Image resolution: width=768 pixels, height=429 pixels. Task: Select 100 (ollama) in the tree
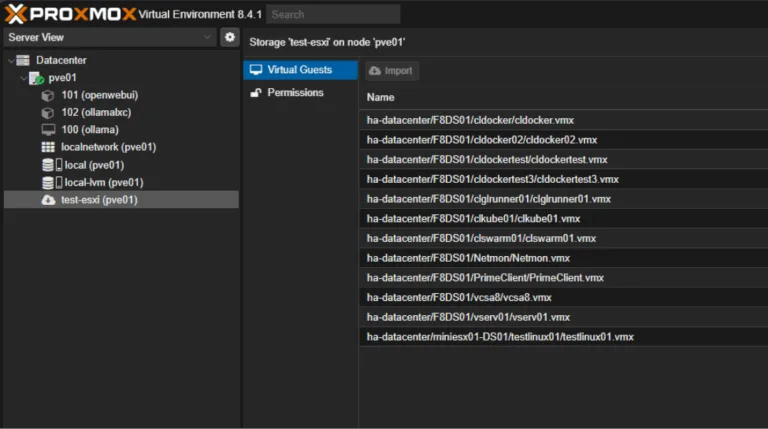tap(90, 130)
